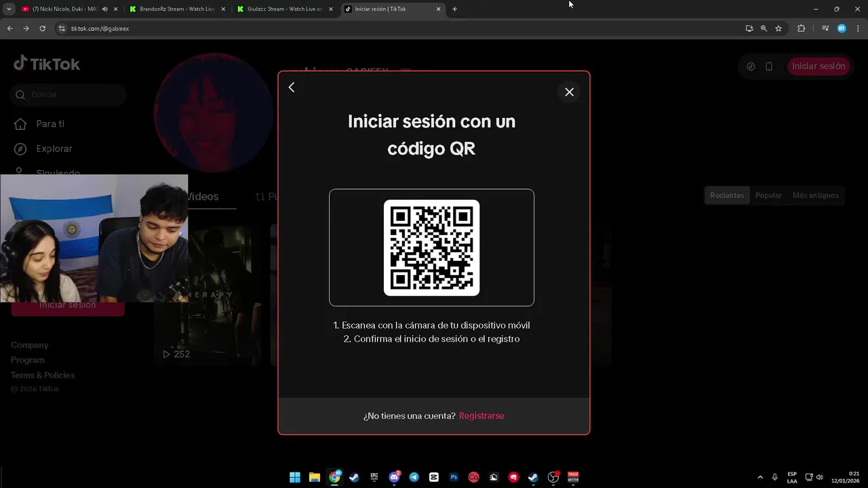Viewport: 868px width, 488px height.
Task: Go forward one page in Chrome
Action: click(x=26, y=28)
